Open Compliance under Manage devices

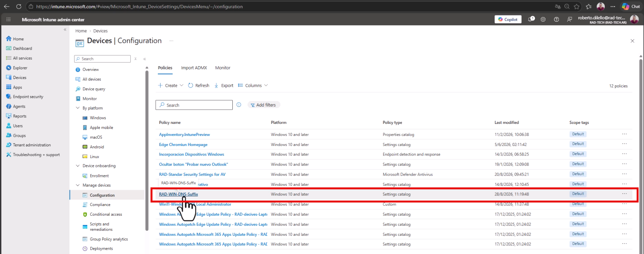(x=96, y=204)
